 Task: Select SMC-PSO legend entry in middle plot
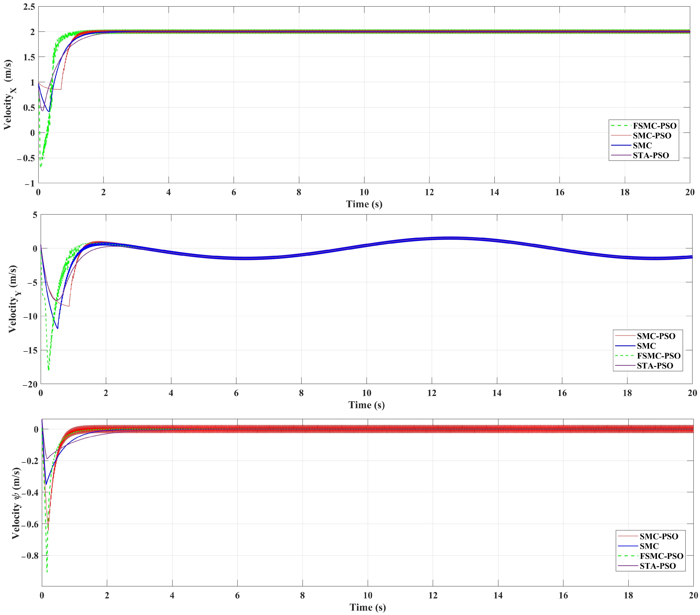pos(656,336)
